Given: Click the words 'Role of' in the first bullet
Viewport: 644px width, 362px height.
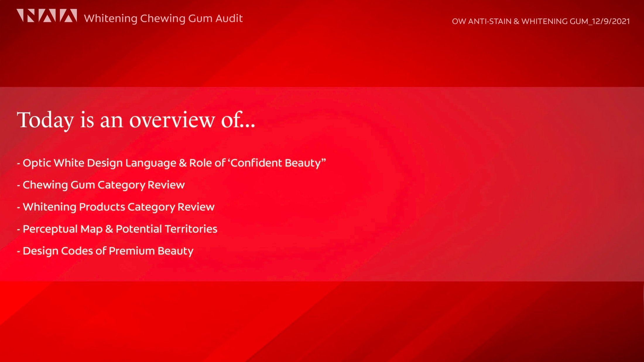Looking at the screenshot, I should 207,163.
